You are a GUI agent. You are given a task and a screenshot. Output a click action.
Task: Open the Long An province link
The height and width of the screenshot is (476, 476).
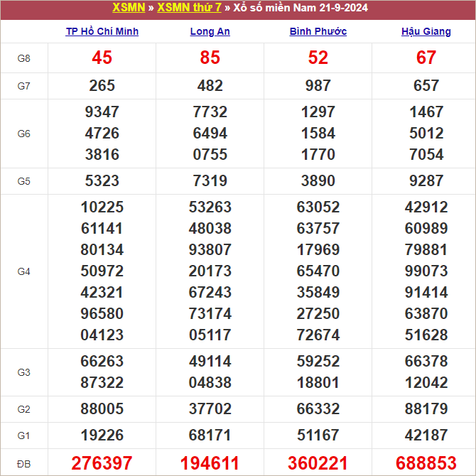(x=210, y=31)
